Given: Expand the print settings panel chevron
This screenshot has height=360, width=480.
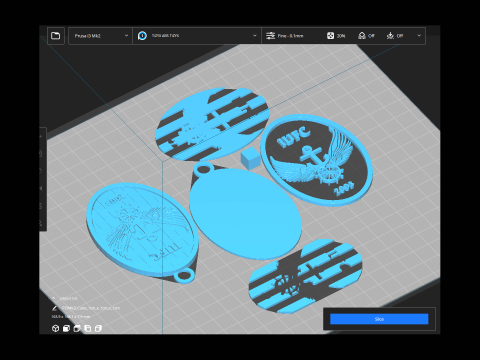Looking at the screenshot, I should (419, 36).
